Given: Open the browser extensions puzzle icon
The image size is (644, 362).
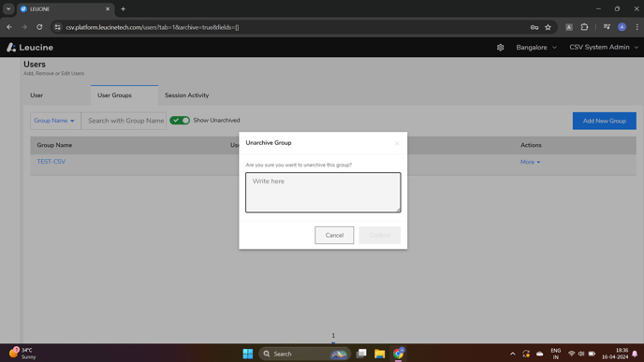Looking at the screenshot, I should (x=584, y=27).
